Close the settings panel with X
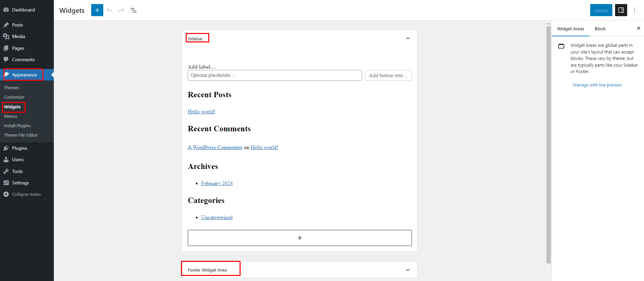 coord(638,29)
